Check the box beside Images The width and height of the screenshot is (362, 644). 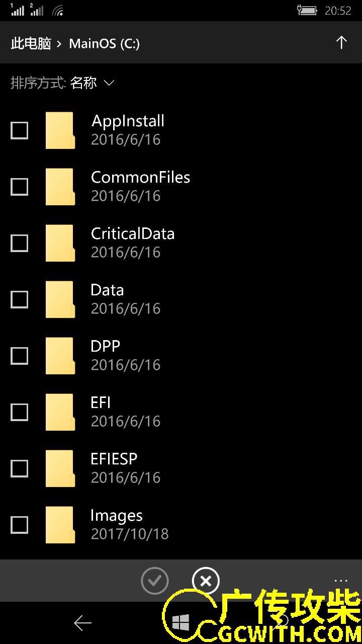point(20,525)
